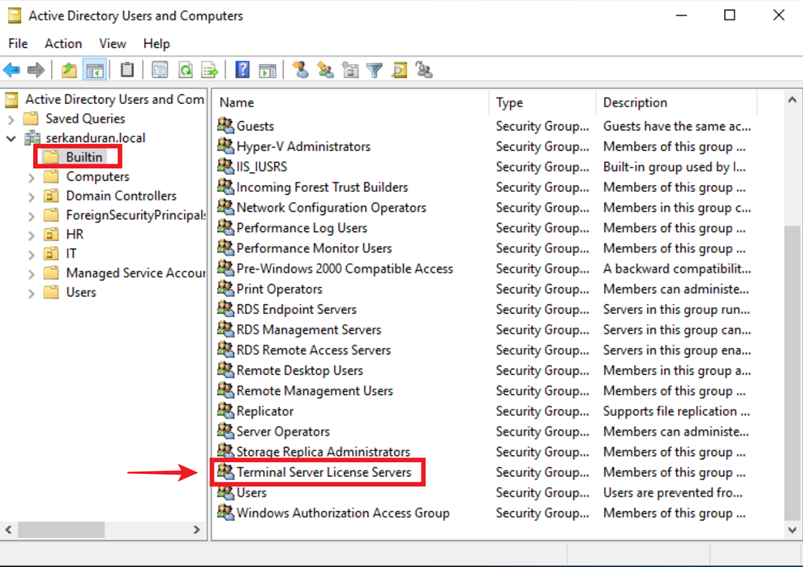Image resolution: width=803 pixels, height=567 pixels.
Task: Expand the Users container in tree
Action: pos(32,293)
